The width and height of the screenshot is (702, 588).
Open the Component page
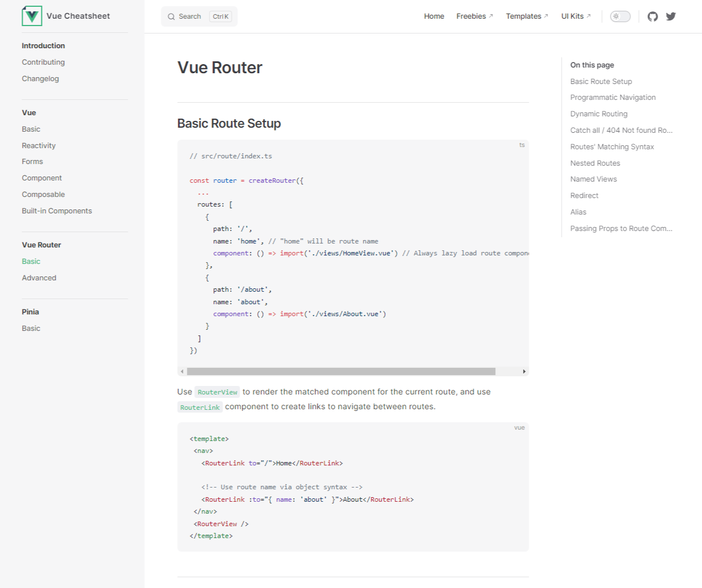pyautogui.click(x=42, y=178)
